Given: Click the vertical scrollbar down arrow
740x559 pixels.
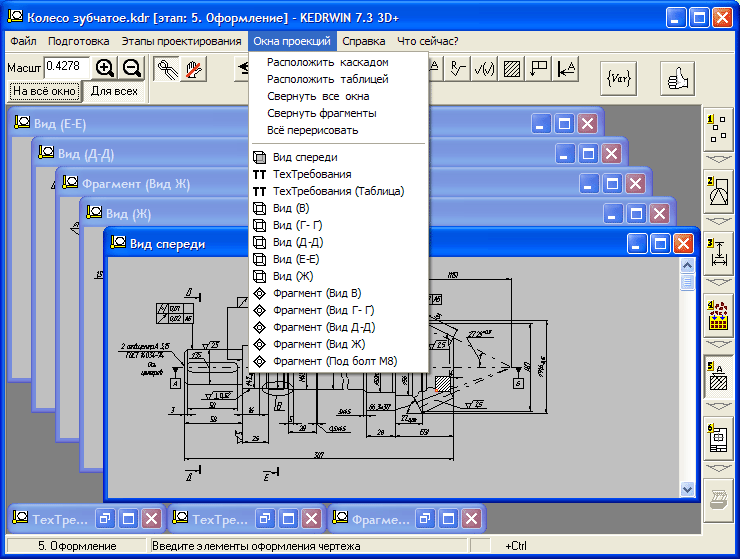Looking at the screenshot, I should pos(687,488).
